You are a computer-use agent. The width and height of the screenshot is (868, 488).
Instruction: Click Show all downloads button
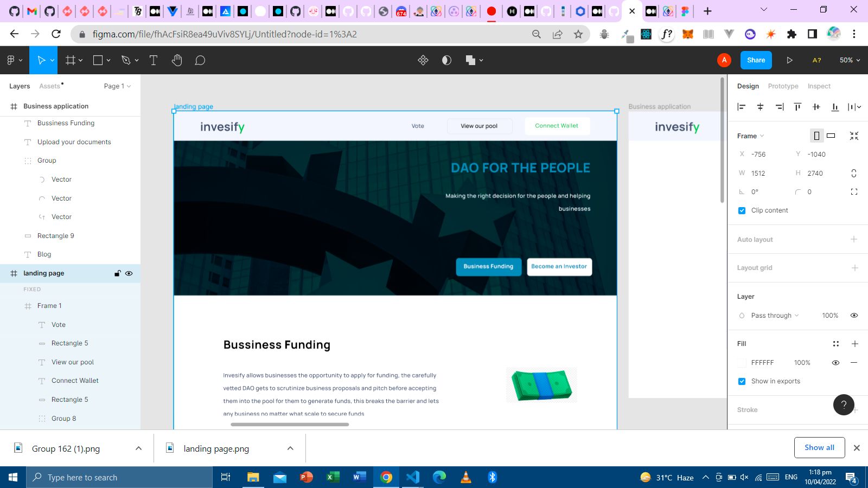(819, 447)
